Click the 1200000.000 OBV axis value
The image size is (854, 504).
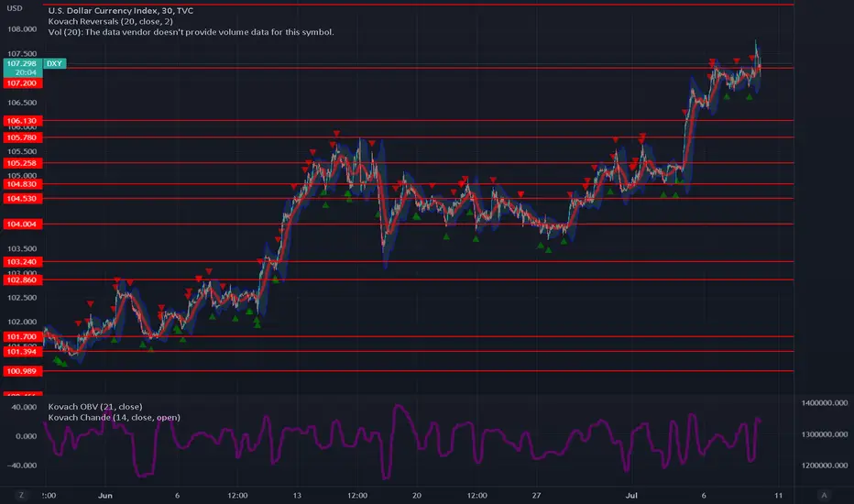click(x=825, y=466)
